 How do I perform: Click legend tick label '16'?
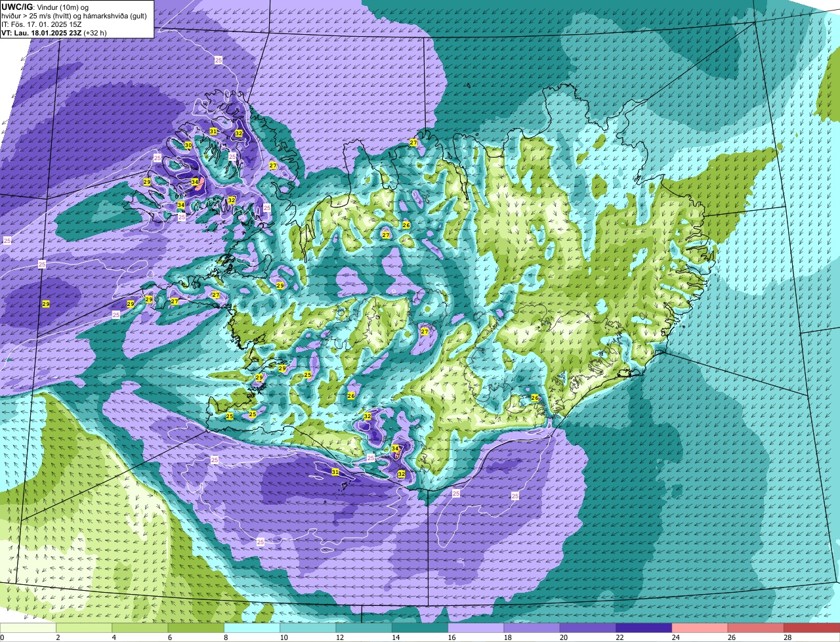pos(453,637)
